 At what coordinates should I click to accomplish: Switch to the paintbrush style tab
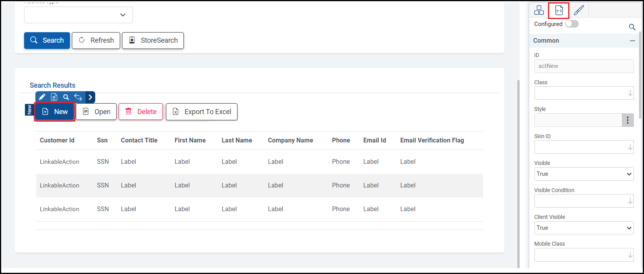pos(579,10)
